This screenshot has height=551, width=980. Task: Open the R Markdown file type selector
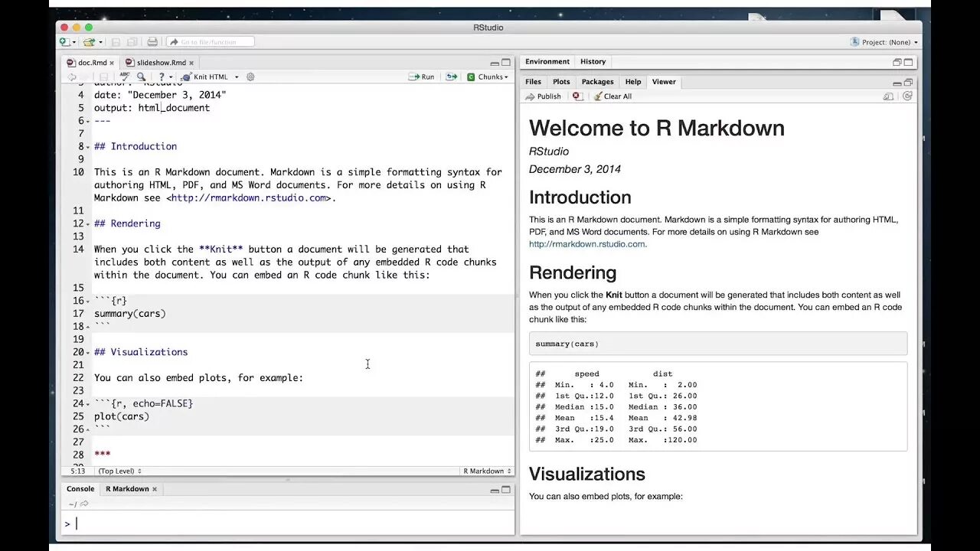tap(487, 471)
